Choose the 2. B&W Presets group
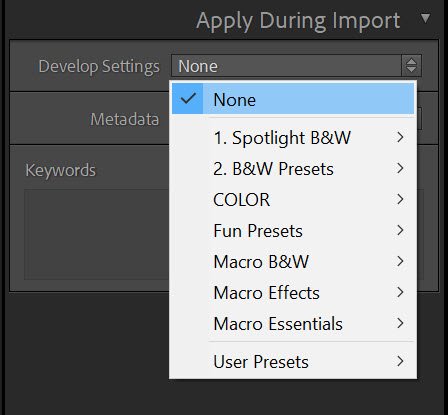The width and height of the screenshot is (448, 415). coord(293,168)
